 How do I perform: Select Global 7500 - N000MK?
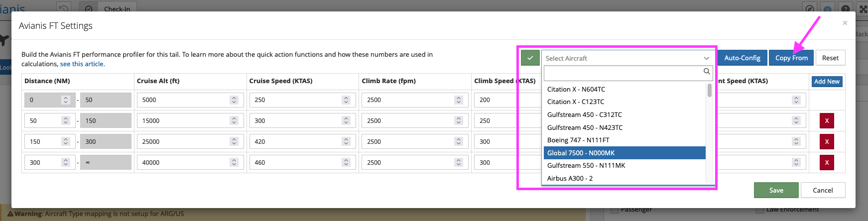coord(624,153)
